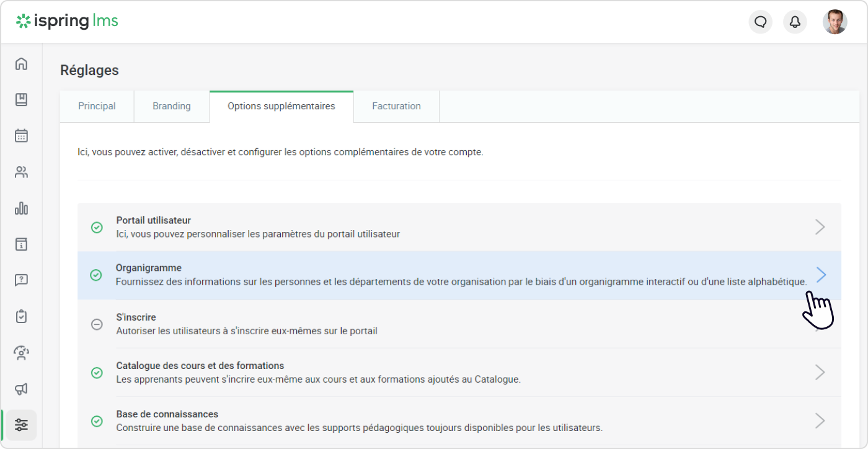Open the profile avatar in the top bar
868x449 pixels.
coord(835,22)
